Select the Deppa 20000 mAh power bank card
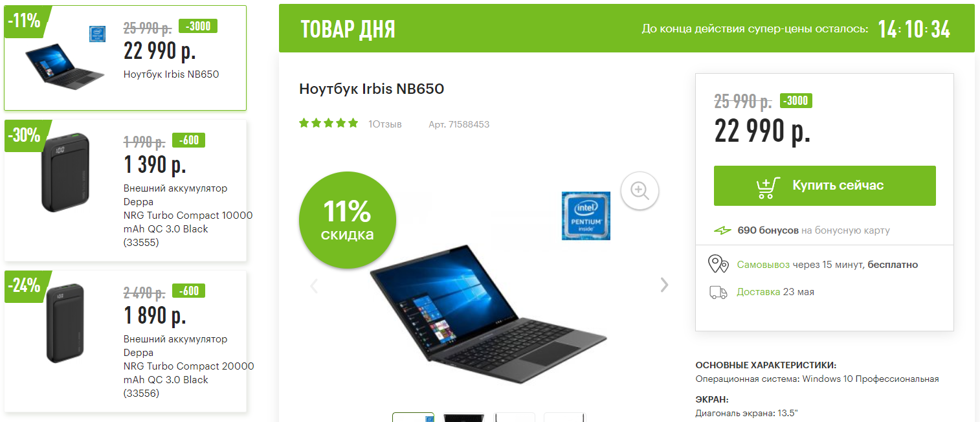This screenshot has height=422, width=980. (126, 341)
